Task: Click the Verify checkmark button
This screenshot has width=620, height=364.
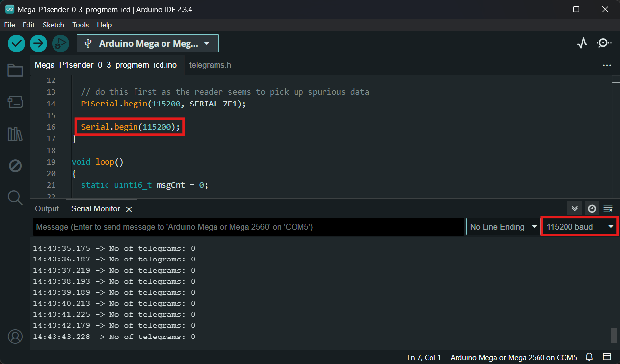Action: coord(16,44)
